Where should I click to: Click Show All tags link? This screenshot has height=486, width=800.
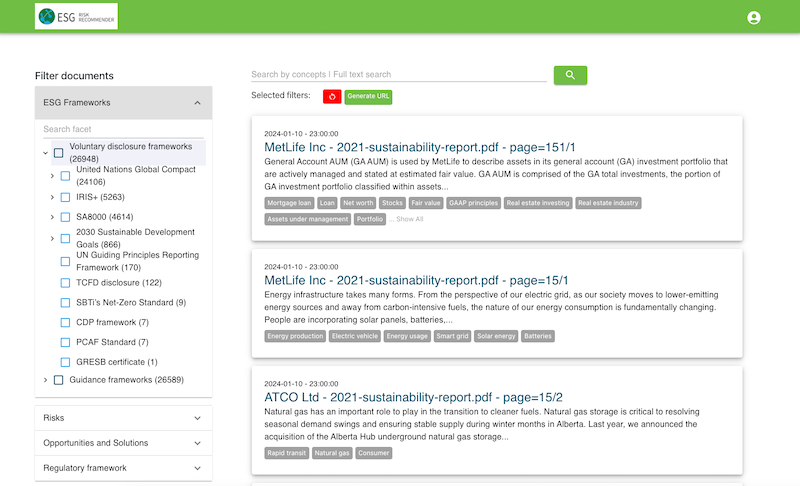(x=409, y=219)
